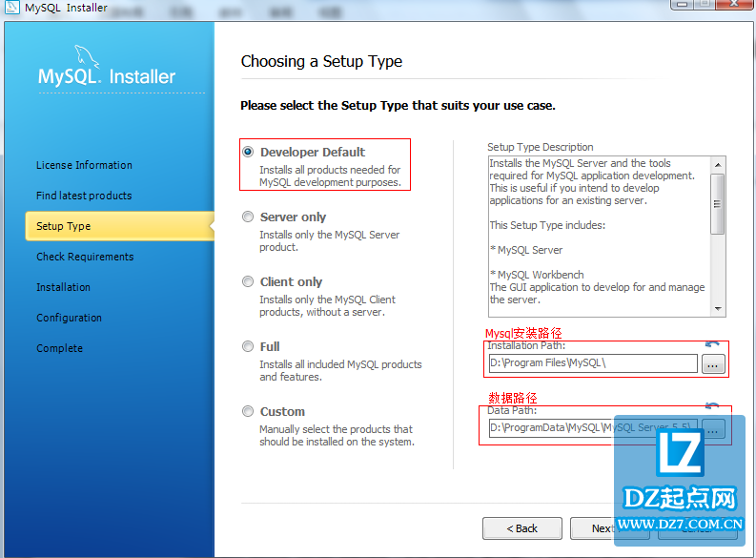Screen dimensions: 756x558
Task: Choose the Server only radio button
Action: point(248,217)
